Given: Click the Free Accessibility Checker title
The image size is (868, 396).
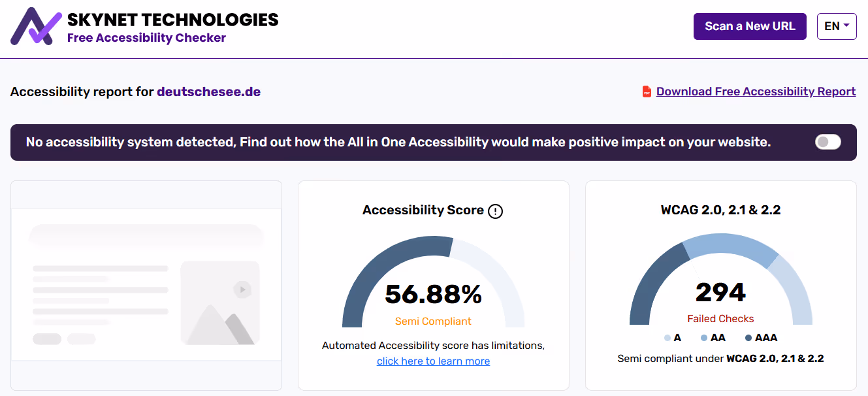Looking at the screenshot, I should [146, 38].
